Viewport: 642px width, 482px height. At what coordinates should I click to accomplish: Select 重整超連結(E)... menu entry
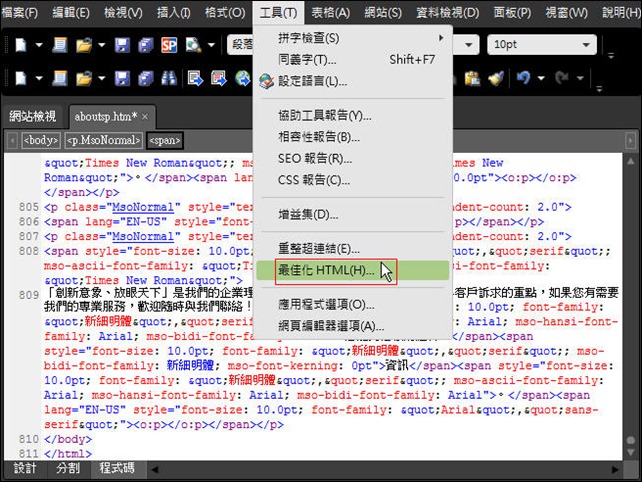(x=353, y=249)
